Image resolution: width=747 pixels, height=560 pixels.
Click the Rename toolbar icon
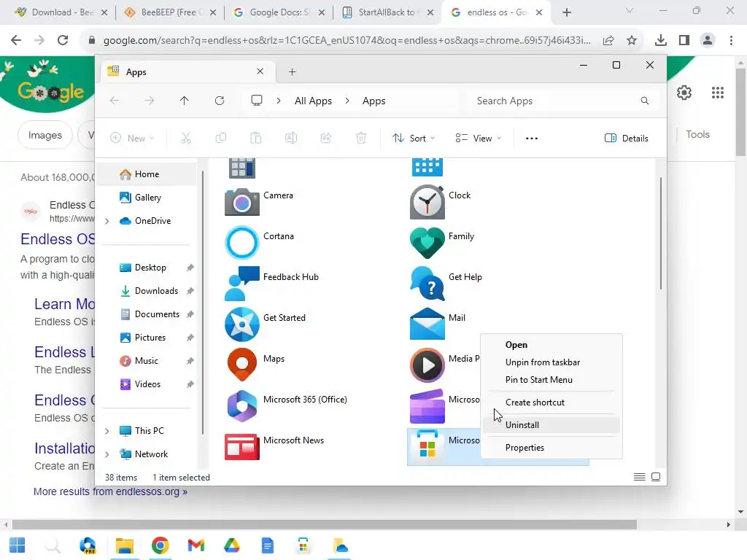(x=291, y=138)
